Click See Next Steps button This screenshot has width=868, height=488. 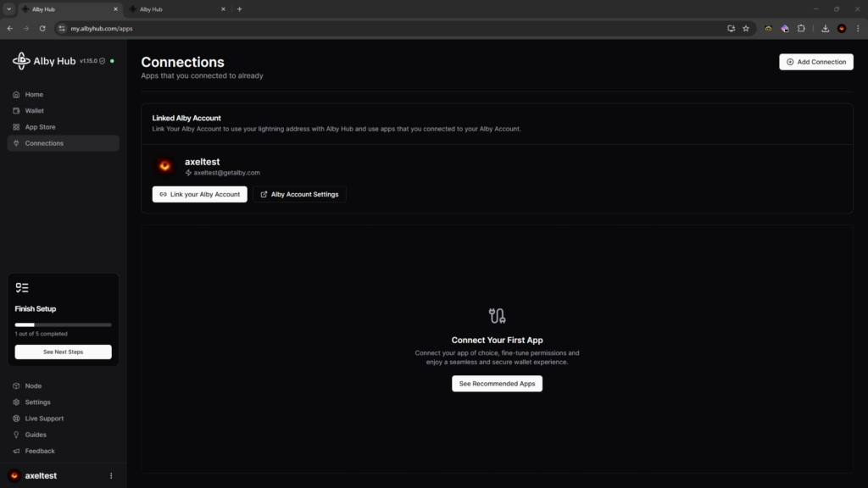point(63,352)
